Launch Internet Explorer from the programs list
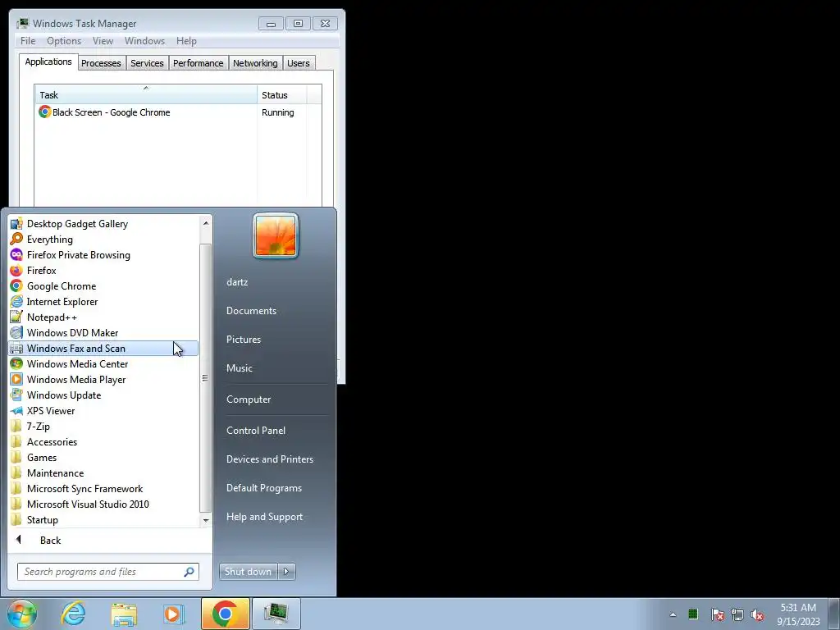 tap(103, 302)
